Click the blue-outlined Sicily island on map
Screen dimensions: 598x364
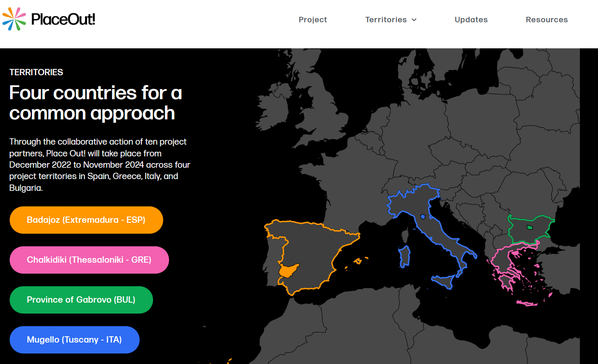pyautogui.click(x=444, y=280)
